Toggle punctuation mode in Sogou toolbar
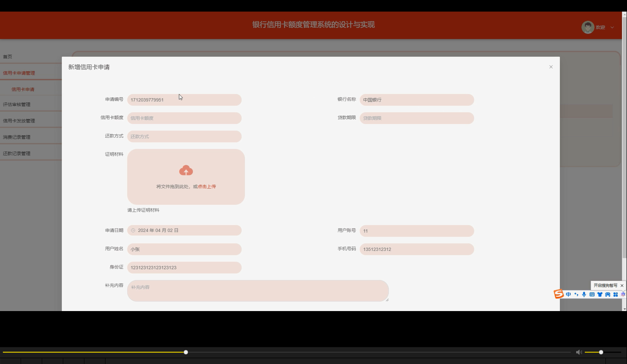This screenshot has height=364, width=627. tap(576, 294)
